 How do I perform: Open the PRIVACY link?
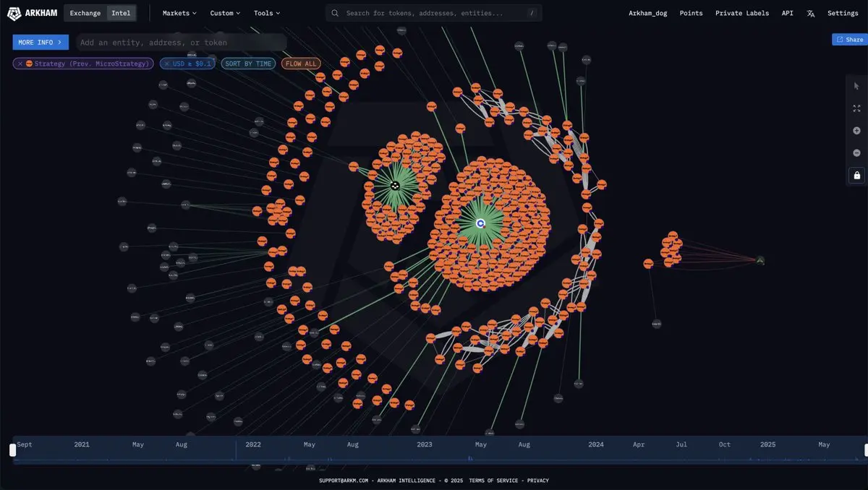(x=538, y=481)
